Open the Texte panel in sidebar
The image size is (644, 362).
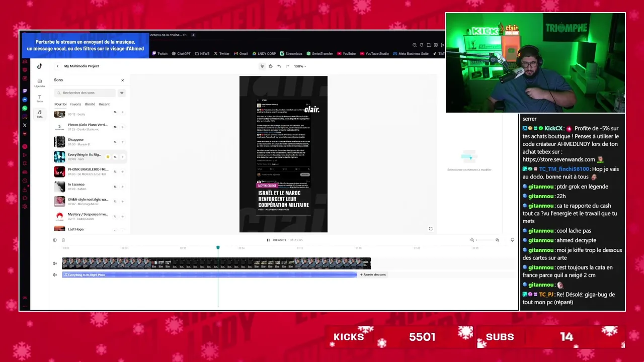[40, 99]
